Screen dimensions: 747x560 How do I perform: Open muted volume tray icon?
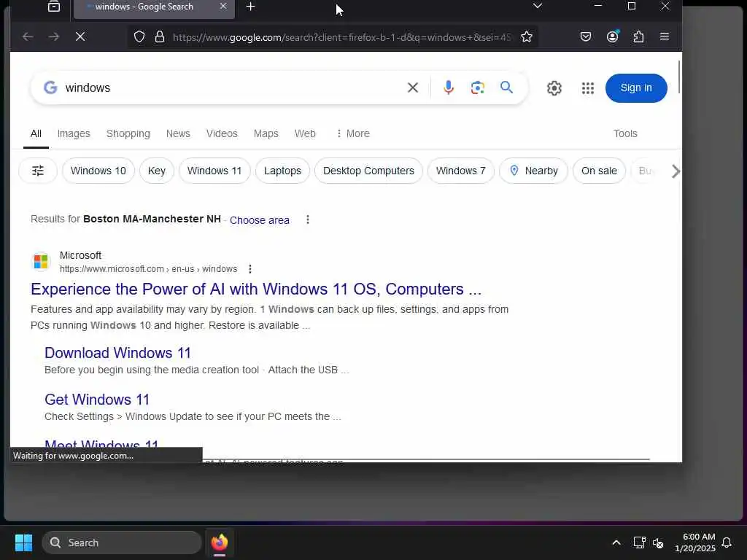pyautogui.click(x=658, y=542)
